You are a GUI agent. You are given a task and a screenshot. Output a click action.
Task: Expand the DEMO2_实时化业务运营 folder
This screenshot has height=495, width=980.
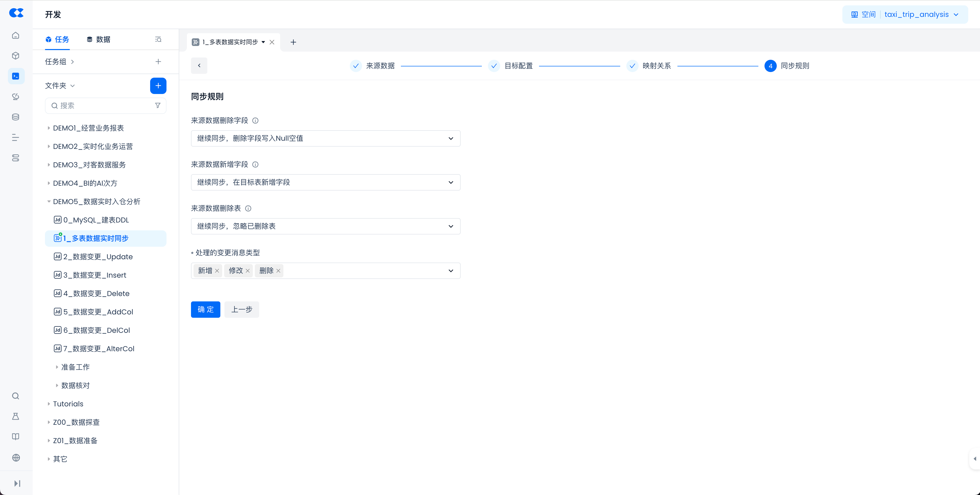point(49,147)
